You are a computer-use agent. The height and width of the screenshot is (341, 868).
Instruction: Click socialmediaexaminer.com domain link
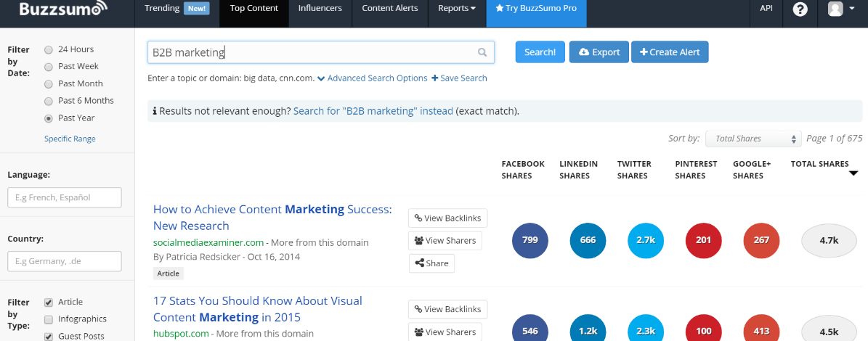[x=208, y=242]
